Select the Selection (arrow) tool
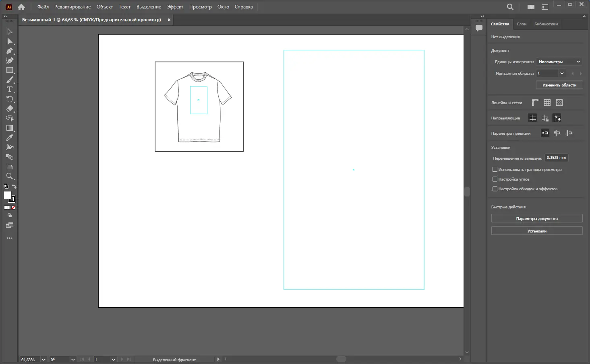Image resolution: width=590 pixels, height=364 pixels. click(x=10, y=31)
